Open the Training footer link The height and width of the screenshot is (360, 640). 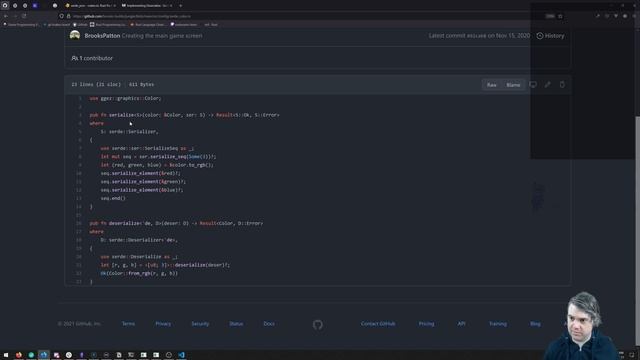pos(498,324)
